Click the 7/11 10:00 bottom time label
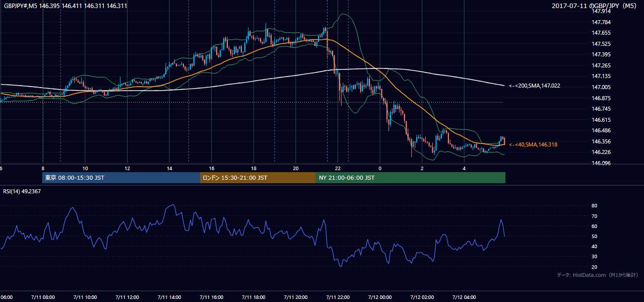 (85, 297)
